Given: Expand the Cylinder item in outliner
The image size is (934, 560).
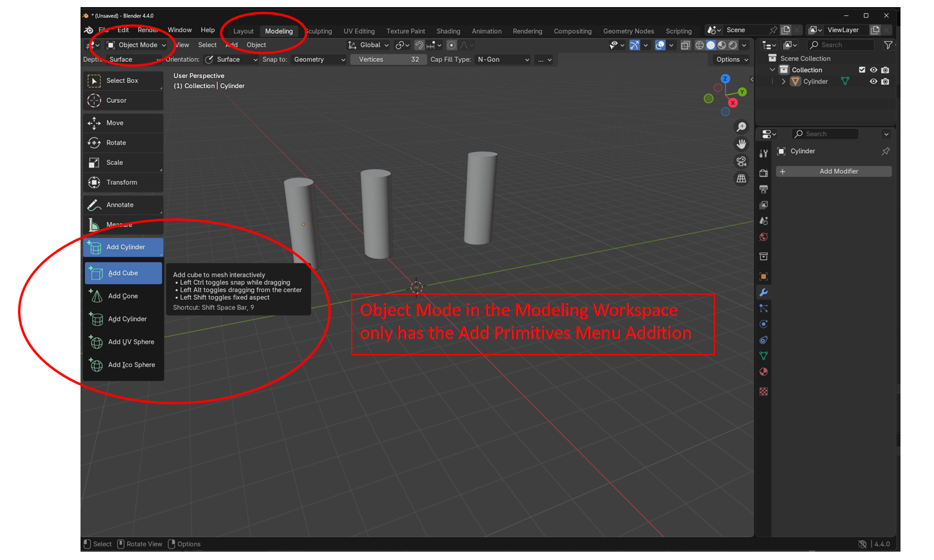Looking at the screenshot, I should [x=783, y=82].
